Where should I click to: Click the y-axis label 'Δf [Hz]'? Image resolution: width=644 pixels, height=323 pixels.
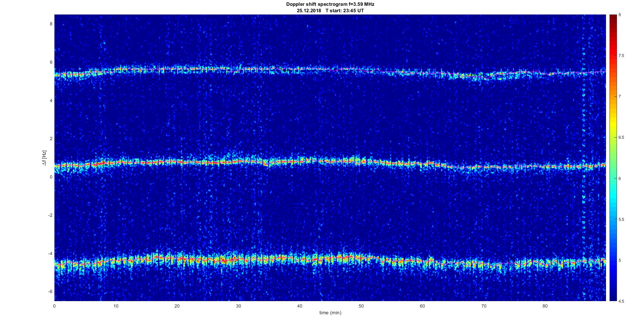pyautogui.click(x=44, y=158)
